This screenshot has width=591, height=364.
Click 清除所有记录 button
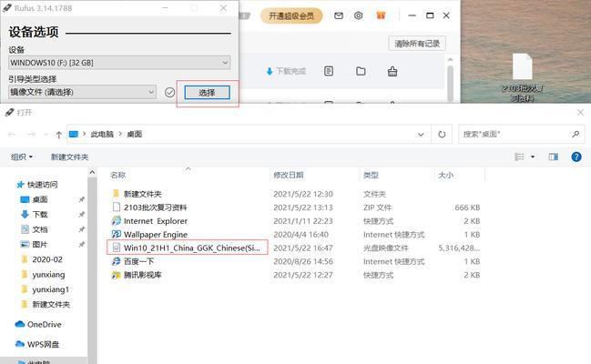tap(417, 44)
